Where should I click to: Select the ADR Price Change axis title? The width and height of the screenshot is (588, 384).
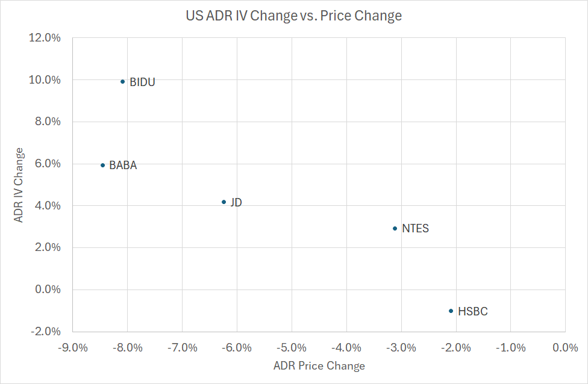(319, 366)
